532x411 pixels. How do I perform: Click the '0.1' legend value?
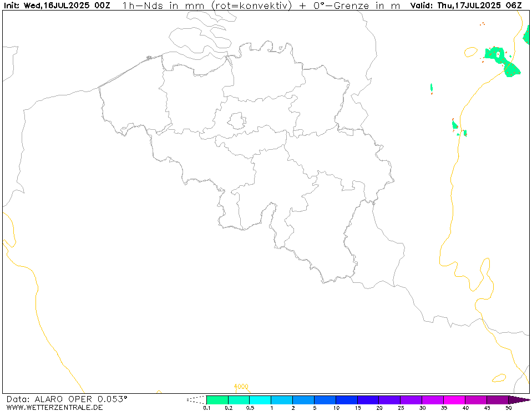pyautogui.click(x=206, y=408)
